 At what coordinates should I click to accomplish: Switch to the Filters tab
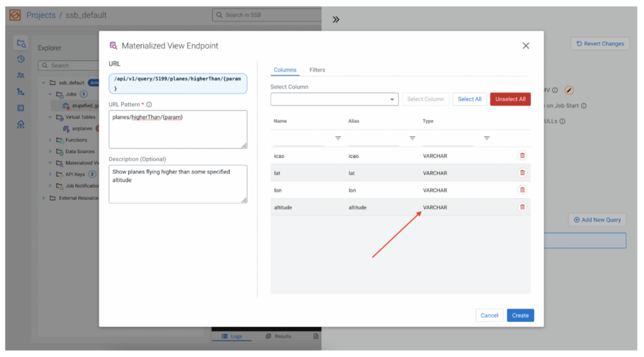click(x=317, y=70)
